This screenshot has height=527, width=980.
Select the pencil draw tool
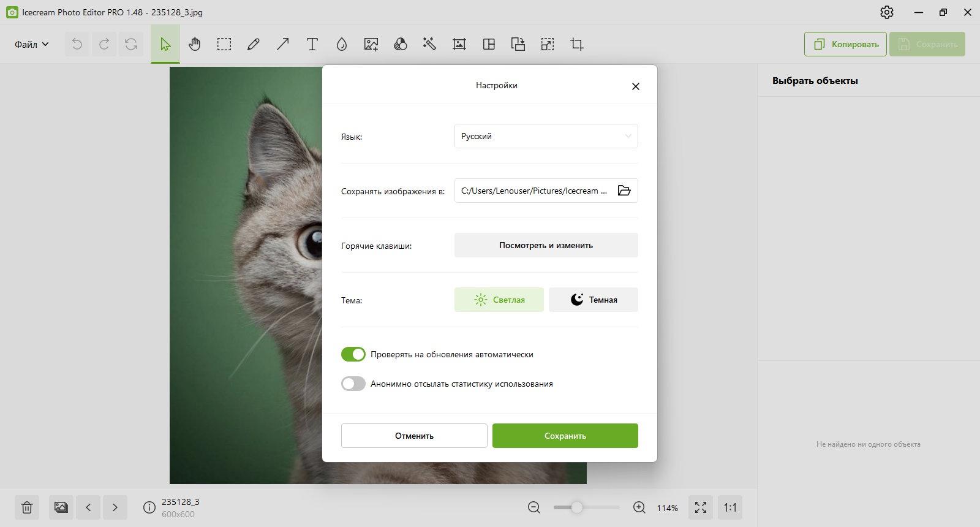click(254, 44)
